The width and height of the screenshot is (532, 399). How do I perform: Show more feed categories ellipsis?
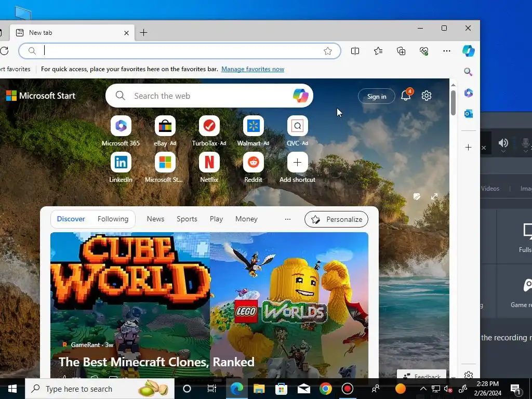click(288, 219)
